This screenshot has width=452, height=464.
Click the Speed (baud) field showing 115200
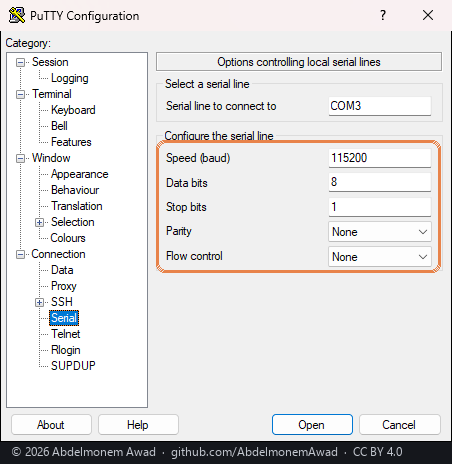point(380,158)
